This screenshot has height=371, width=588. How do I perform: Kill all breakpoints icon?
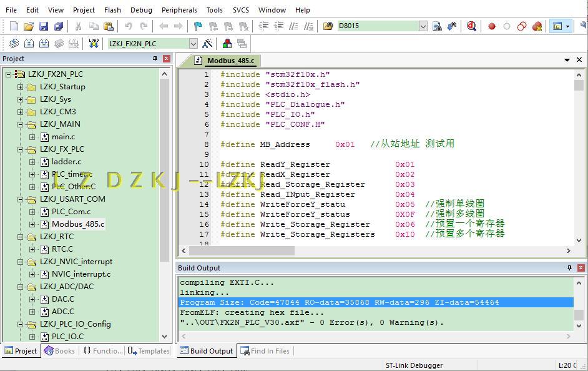click(x=537, y=26)
